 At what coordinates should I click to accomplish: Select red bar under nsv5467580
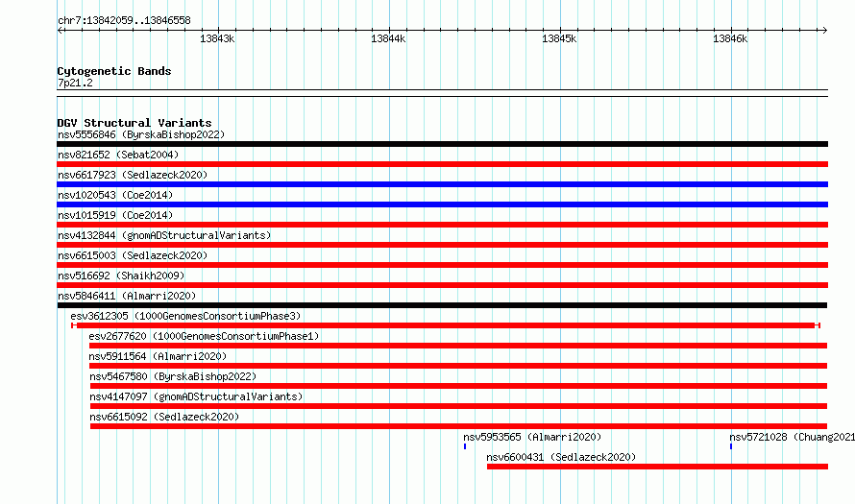tap(458, 386)
